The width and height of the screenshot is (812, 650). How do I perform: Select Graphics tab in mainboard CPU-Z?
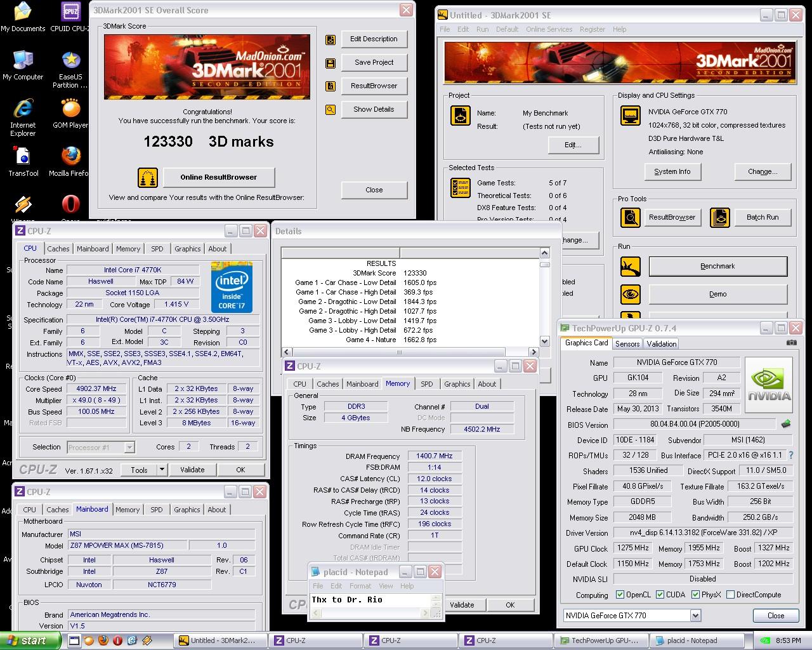pos(187,510)
